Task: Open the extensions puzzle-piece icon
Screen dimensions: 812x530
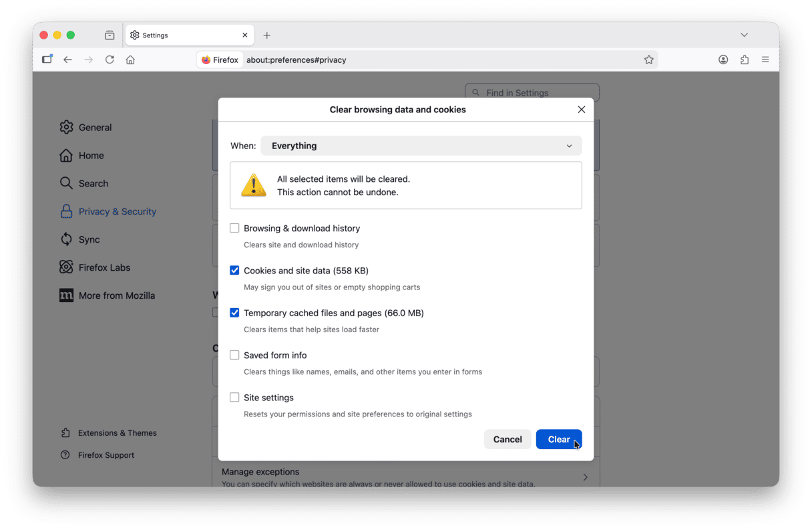Action: pos(745,59)
